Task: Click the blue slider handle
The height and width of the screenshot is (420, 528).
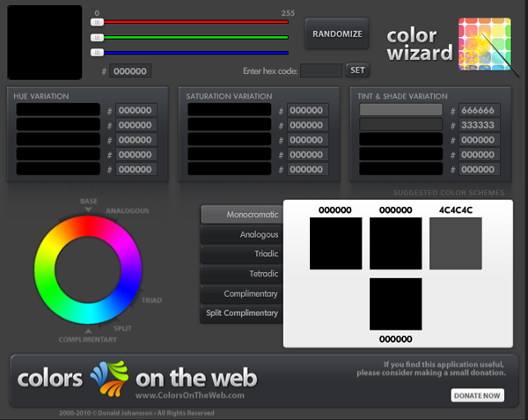Action: [97, 53]
